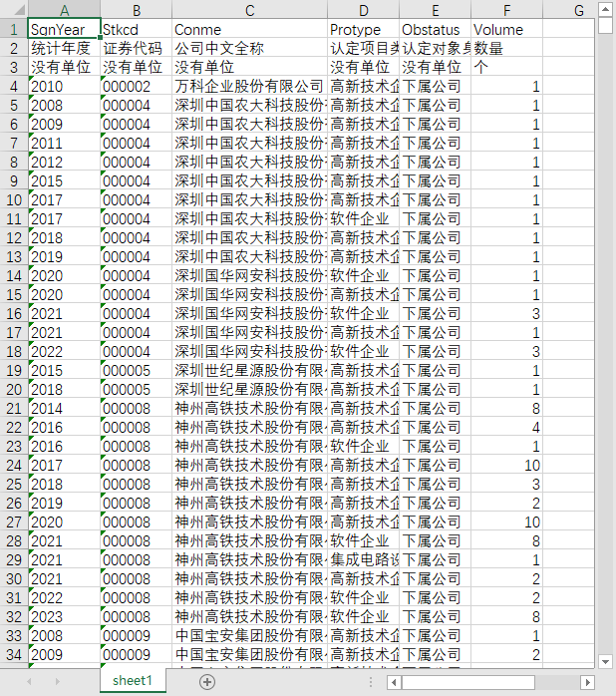The image size is (616, 696).
Task: Select 000005 cell in row 19
Action: coord(137,370)
